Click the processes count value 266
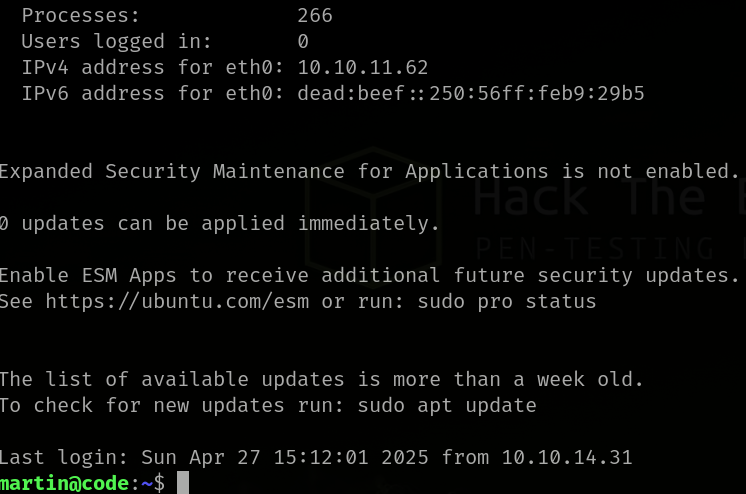The height and width of the screenshot is (494, 746). coord(314,16)
